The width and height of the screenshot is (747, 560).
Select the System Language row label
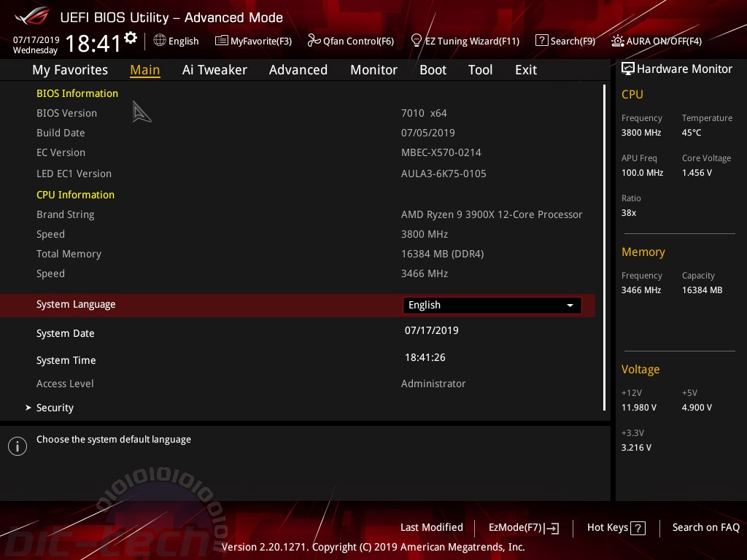coord(76,304)
